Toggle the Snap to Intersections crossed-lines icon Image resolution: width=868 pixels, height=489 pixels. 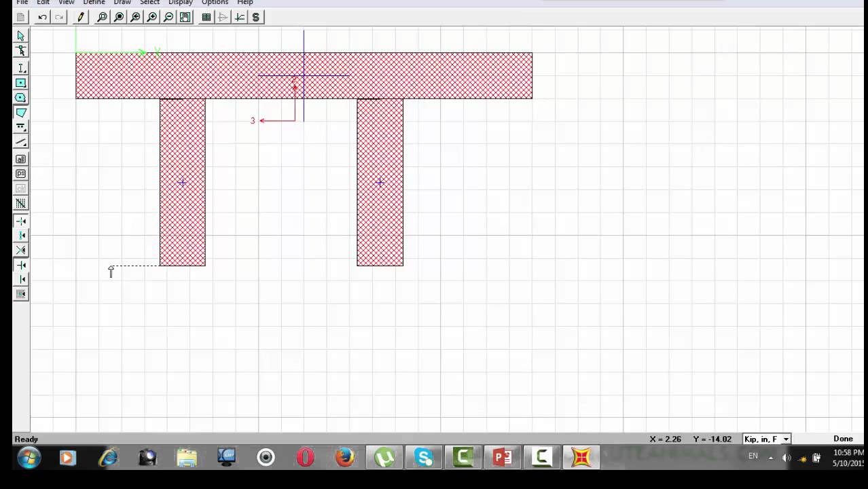(21, 251)
